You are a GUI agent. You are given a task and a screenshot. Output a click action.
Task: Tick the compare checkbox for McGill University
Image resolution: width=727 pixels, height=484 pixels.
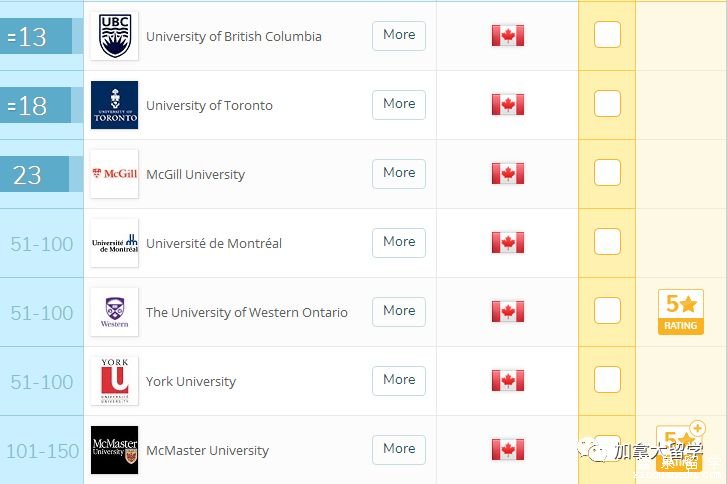click(607, 173)
